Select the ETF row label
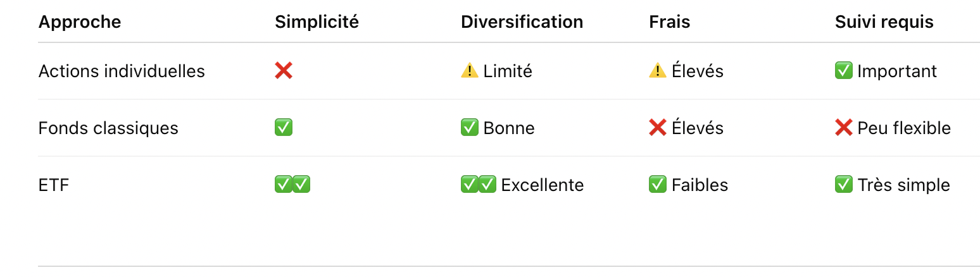The image size is (980, 277). 54,185
